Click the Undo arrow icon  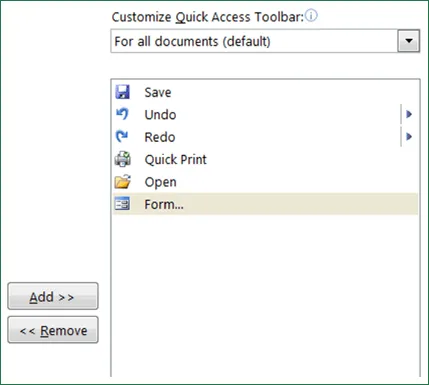pyautogui.click(x=122, y=114)
